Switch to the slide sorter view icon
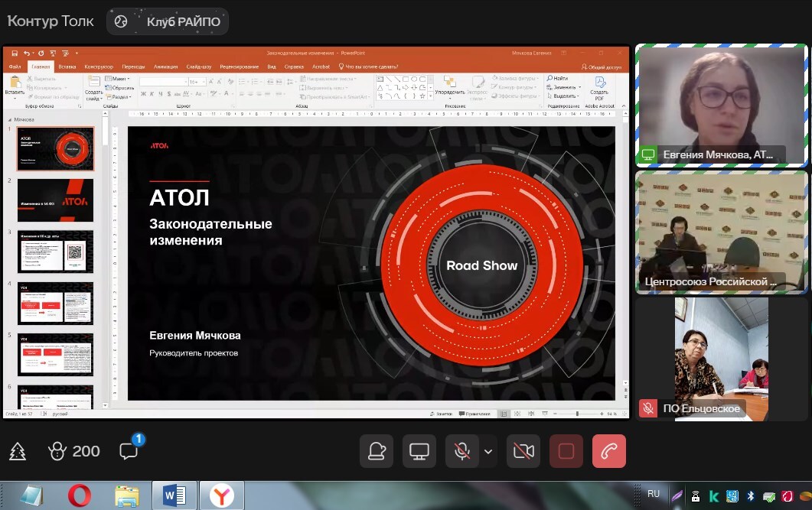Image resolution: width=812 pixels, height=510 pixels. coord(517,414)
